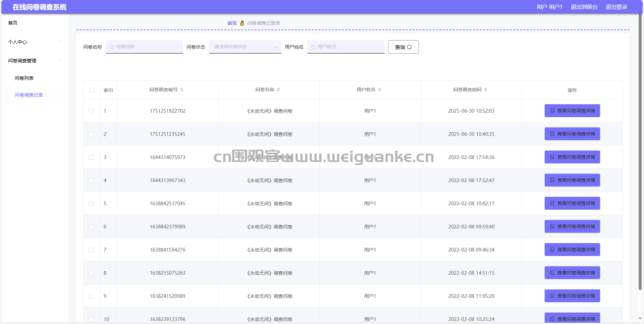Sort by 问卷调查编号 column arrows
Screen dimensions: 644x324
pyautogui.click(x=182, y=90)
